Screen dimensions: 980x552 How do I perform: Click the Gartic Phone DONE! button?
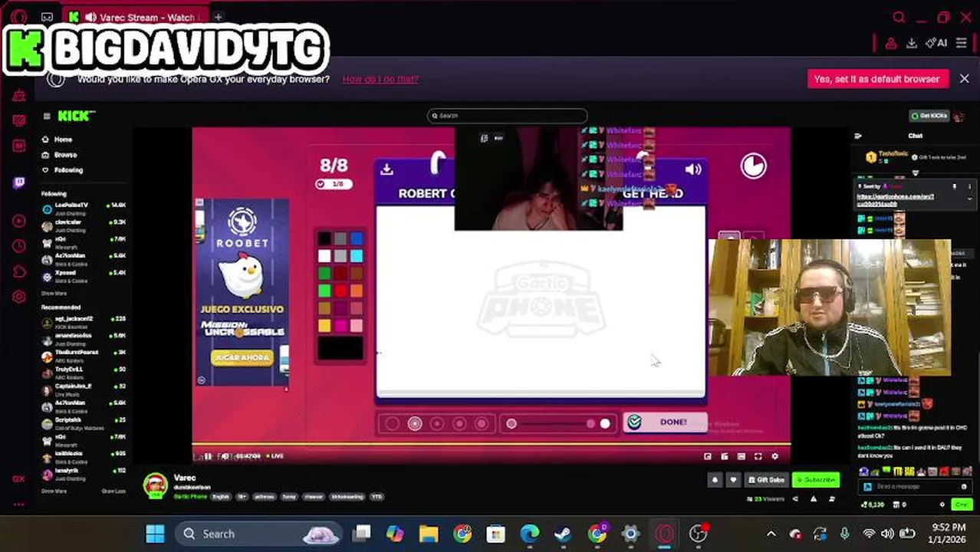pyautogui.click(x=665, y=422)
